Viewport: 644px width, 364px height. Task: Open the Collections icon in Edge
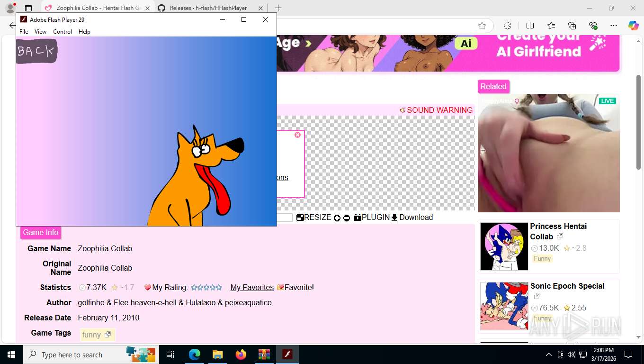(572, 26)
